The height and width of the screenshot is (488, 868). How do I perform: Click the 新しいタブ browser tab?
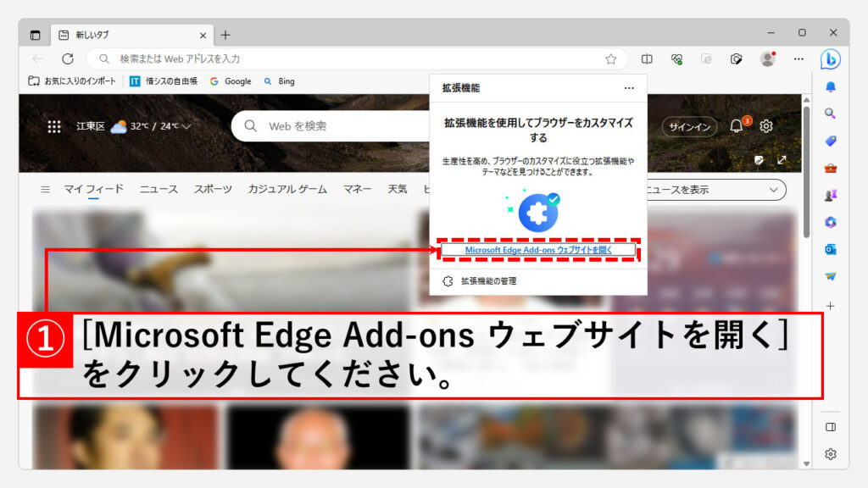(x=132, y=36)
